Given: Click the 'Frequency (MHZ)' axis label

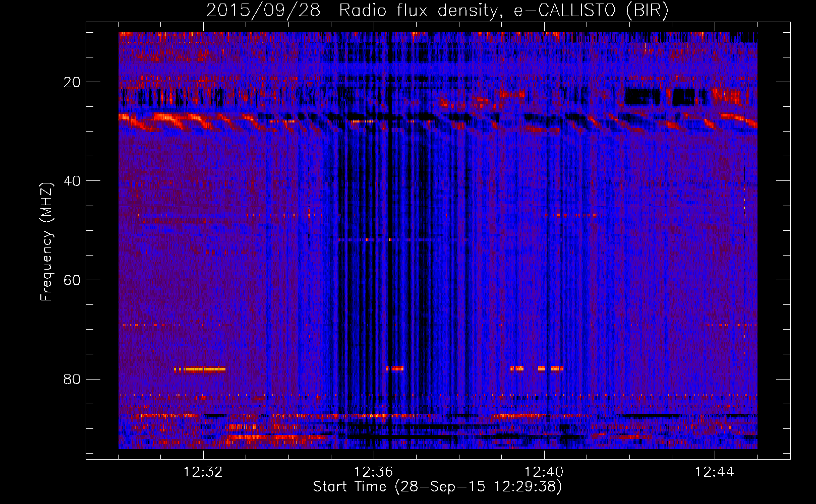Looking at the screenshot, I should [46, 242].
